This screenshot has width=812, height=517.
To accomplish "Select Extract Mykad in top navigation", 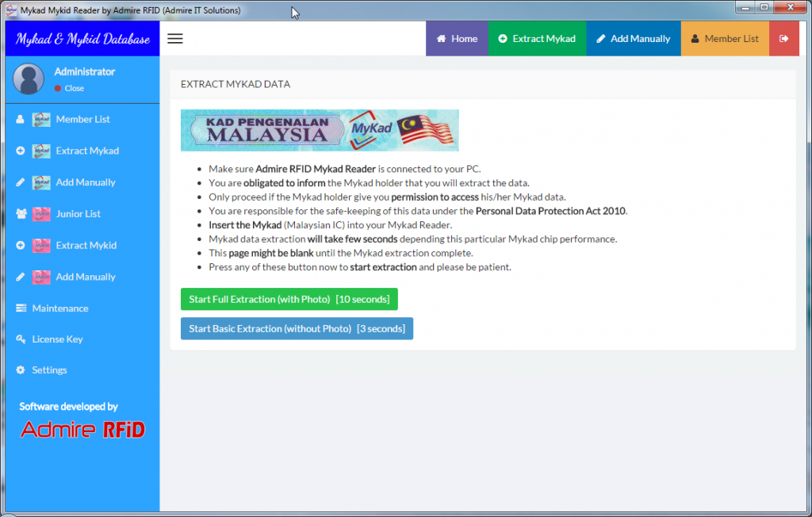I will tap(537, 39).
